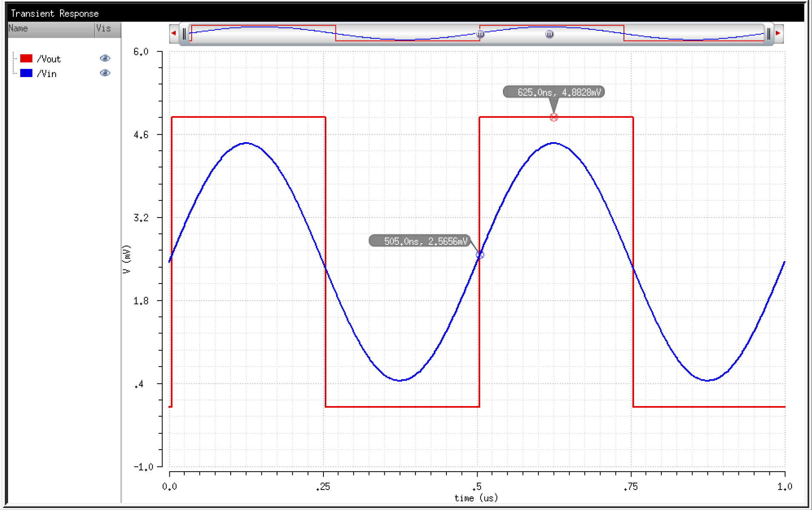Click the left red pan arrow on overview bar
The height and width of the screenshot is (510, 812).
point(174,32)
